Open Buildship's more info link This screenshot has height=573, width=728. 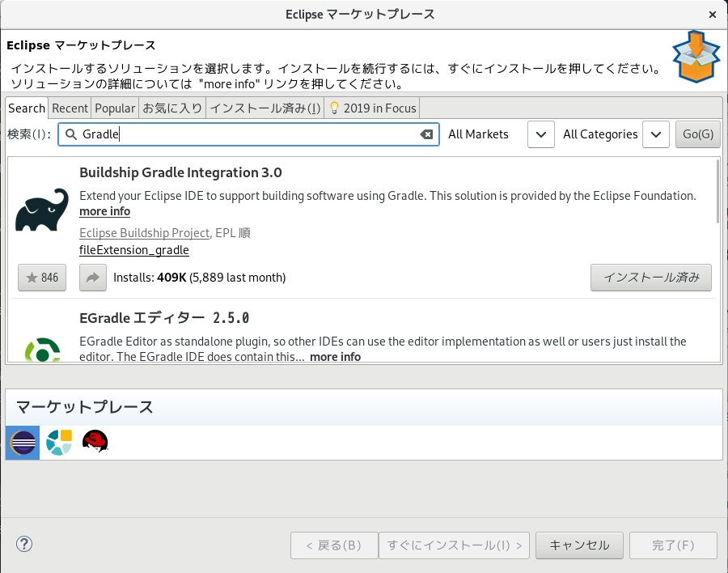pos(104,211)
